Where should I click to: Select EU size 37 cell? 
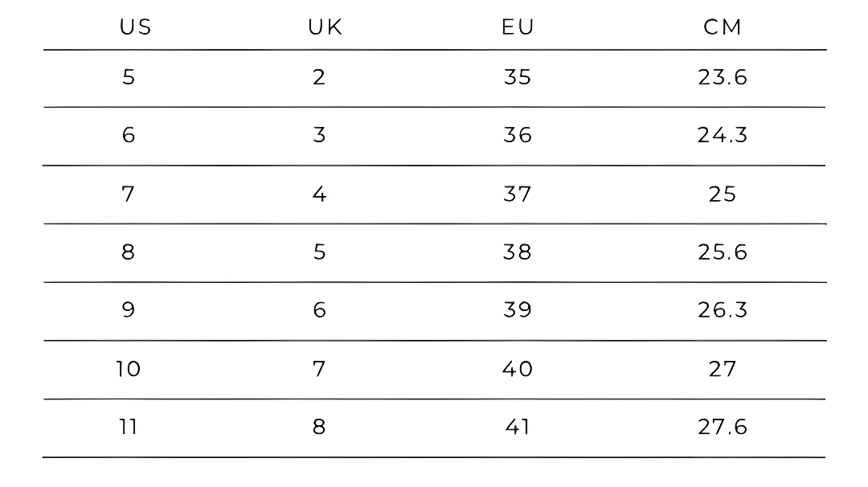coord(518,194)
